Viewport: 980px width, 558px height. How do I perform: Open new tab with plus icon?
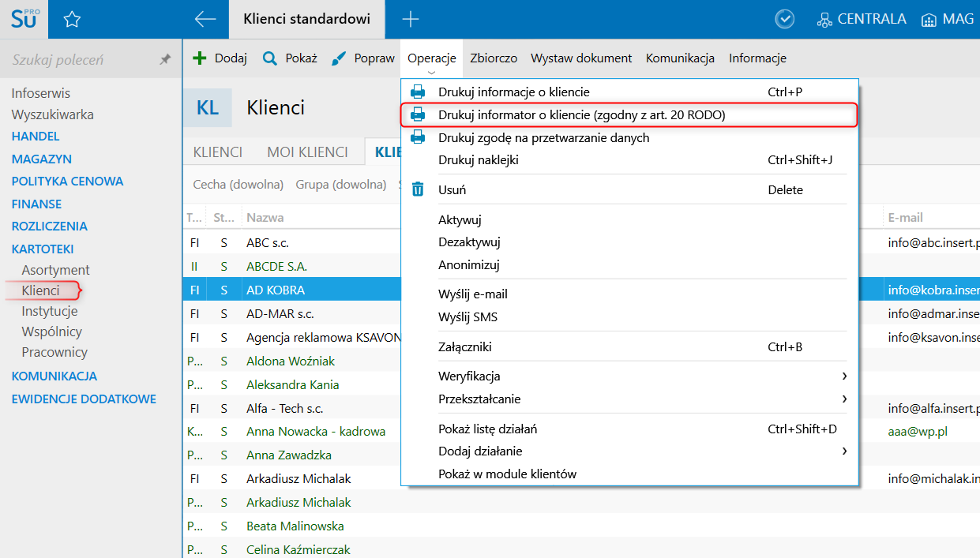pyautogui.click(x=411, y=20)
